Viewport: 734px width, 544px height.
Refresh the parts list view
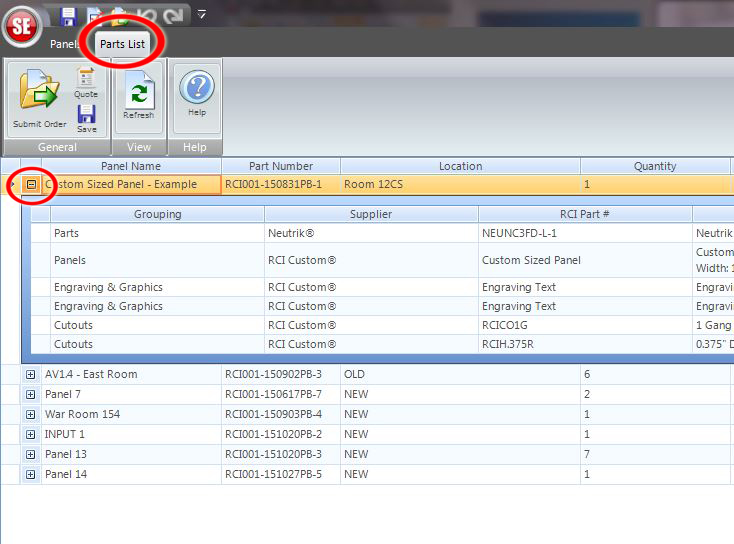139,98
